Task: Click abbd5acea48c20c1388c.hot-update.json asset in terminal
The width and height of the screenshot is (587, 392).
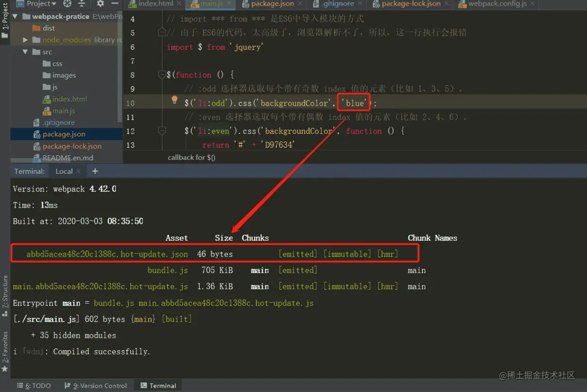Action: pyautogui.click(x=107, y=254)
